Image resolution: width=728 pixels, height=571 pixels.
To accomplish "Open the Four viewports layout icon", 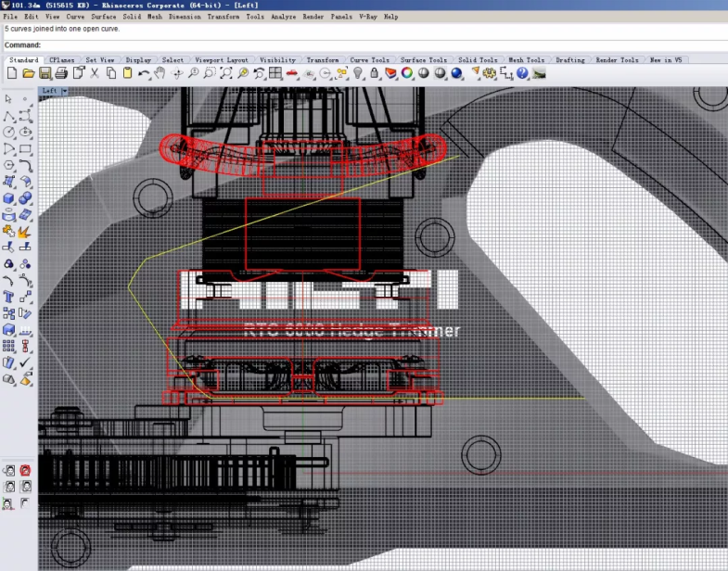I will pos(275,73).
